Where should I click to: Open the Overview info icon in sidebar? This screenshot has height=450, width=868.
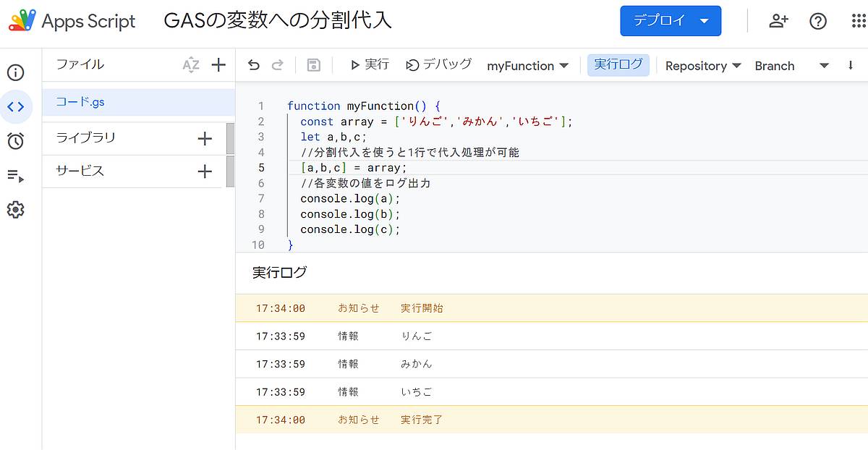[x=15, y=72]
